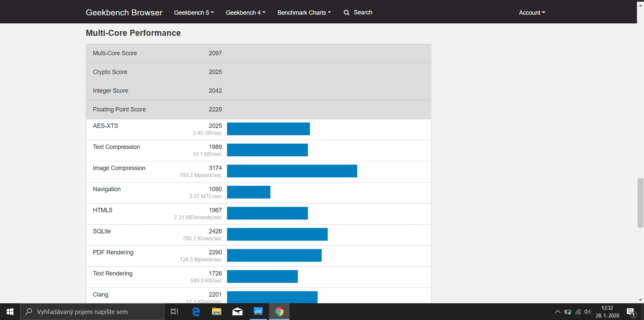Click the Clang row label
This screenshot has height=320, width=644.
(101, 295)
